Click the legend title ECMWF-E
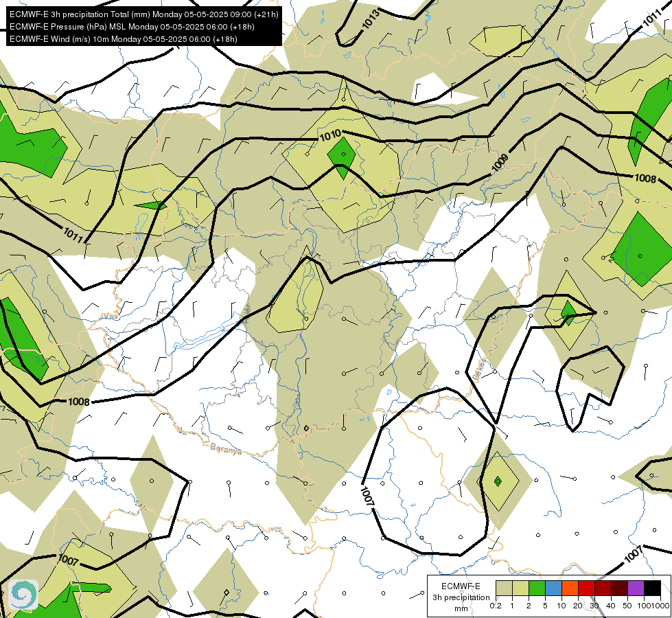 [461, 586]
